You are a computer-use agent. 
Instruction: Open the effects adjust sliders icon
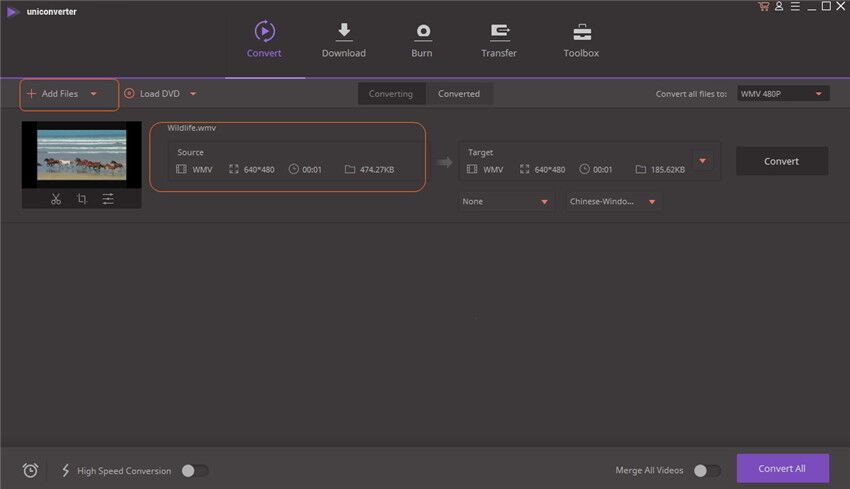click(x=108, y=199)
